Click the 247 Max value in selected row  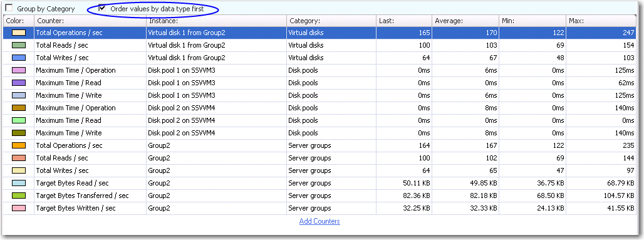pyautogui.click(x=628, y=33)
